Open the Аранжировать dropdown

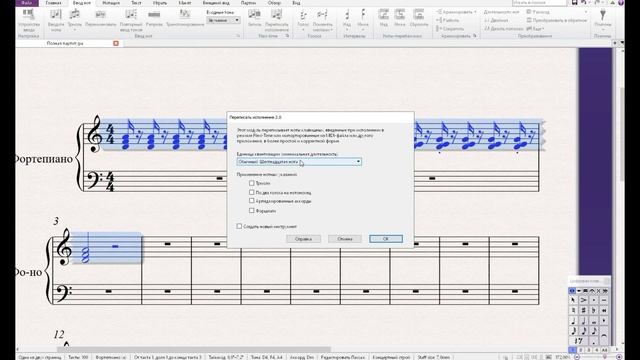pos(456,12)
